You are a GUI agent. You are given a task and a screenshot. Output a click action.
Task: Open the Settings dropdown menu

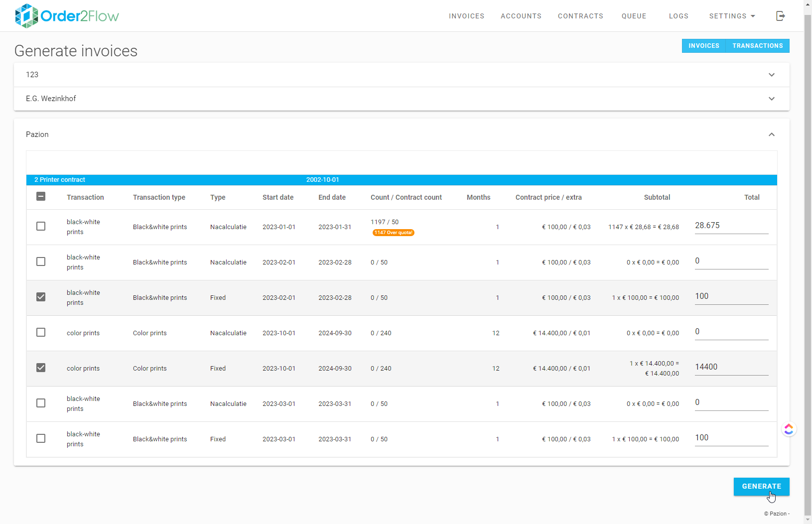(x=732, y=16)
